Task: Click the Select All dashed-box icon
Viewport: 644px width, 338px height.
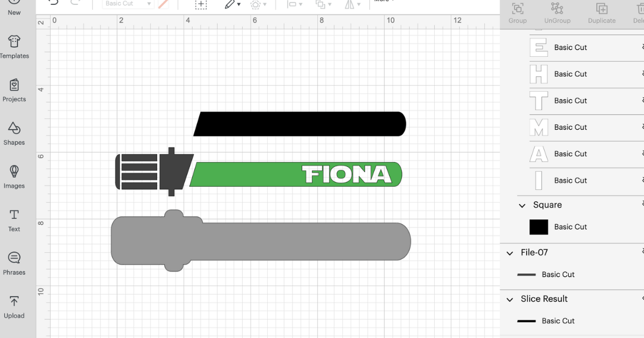Action: [x=201, y=5]
